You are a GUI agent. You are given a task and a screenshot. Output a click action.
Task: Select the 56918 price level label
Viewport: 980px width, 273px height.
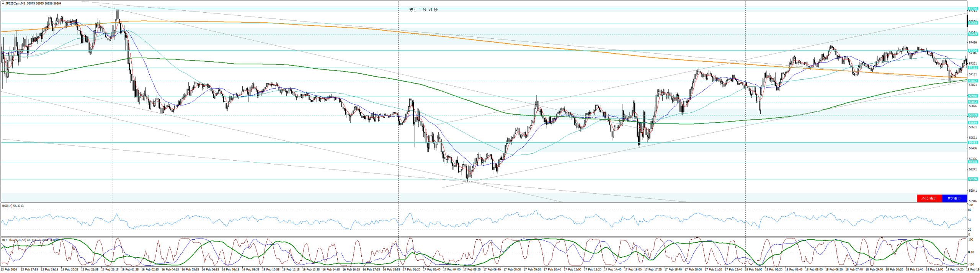point(972,96)
